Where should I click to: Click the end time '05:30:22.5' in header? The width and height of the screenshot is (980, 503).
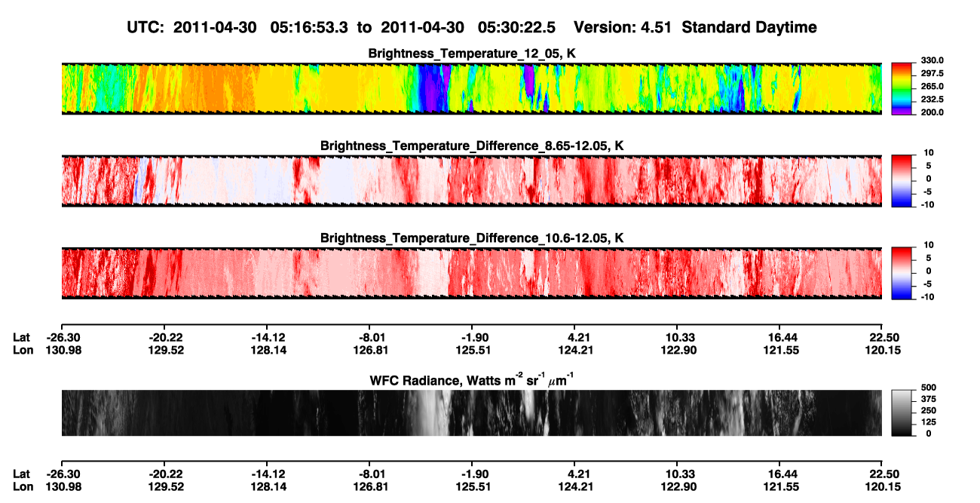(517, 28)
